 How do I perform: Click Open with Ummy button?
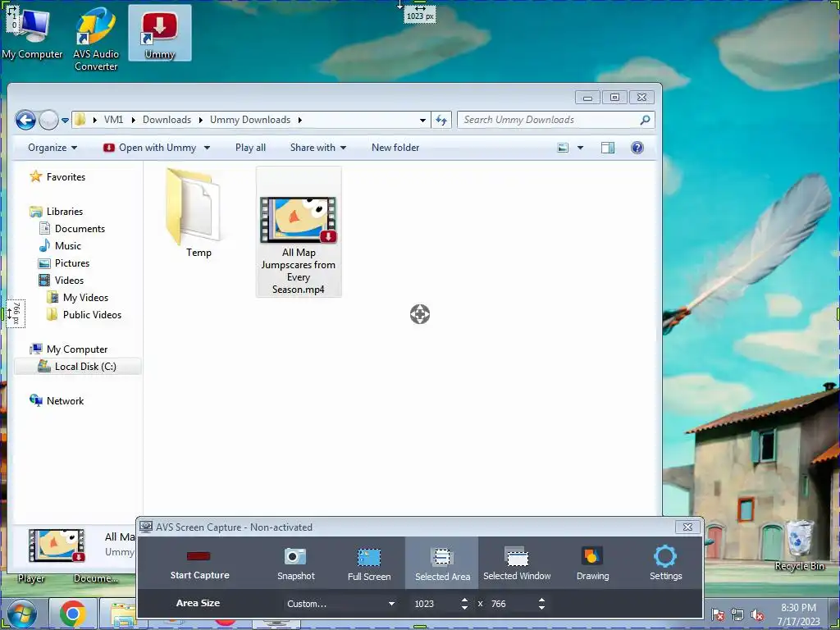click(x=149, y=148)
